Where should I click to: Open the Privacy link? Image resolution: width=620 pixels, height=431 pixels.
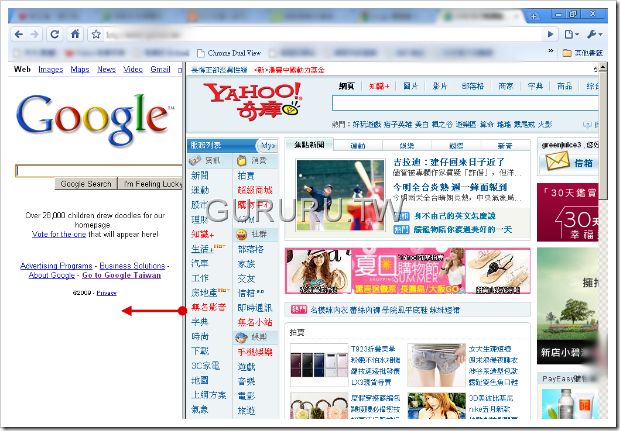click(106, 293)
